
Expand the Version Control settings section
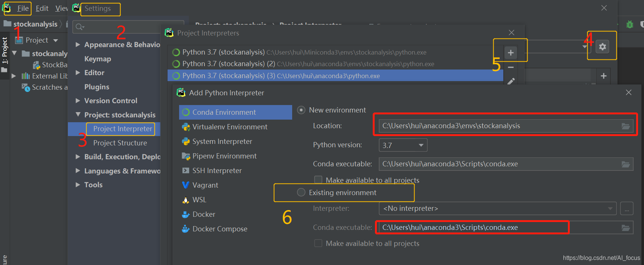[78, 101]
